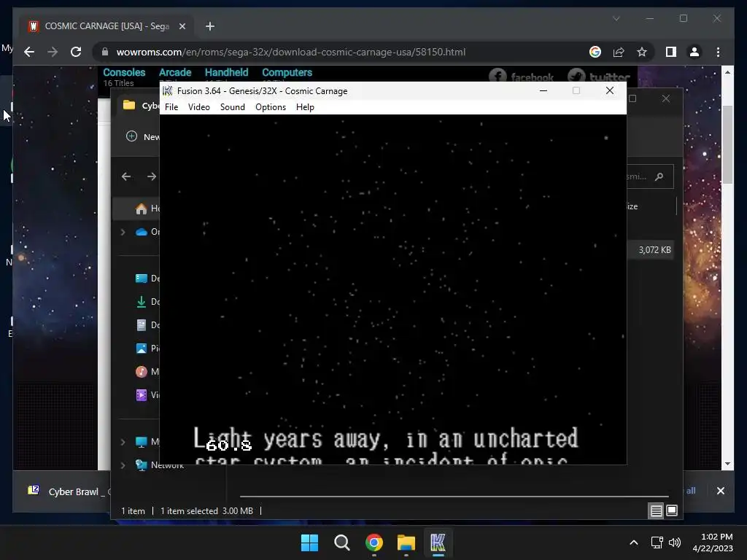Open the Sound menu in Fusion
Viewport: 747px width, 560px height.
pyautogui.click(x=233, y=107)
